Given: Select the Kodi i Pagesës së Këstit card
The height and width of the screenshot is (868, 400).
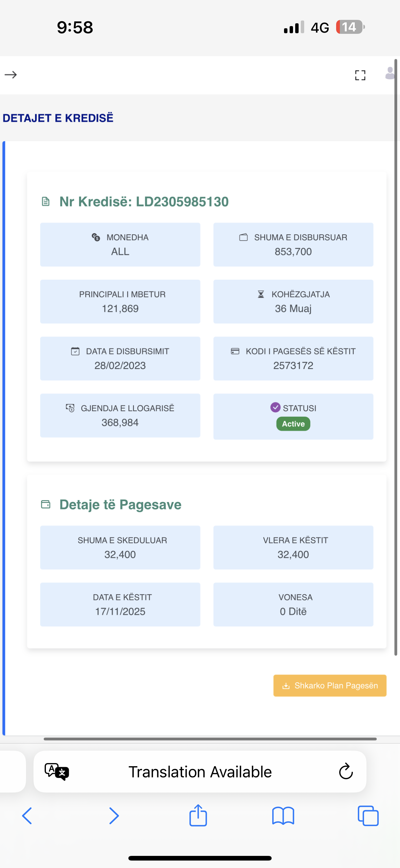Looking at the screenshot, I should click(293, 359).
